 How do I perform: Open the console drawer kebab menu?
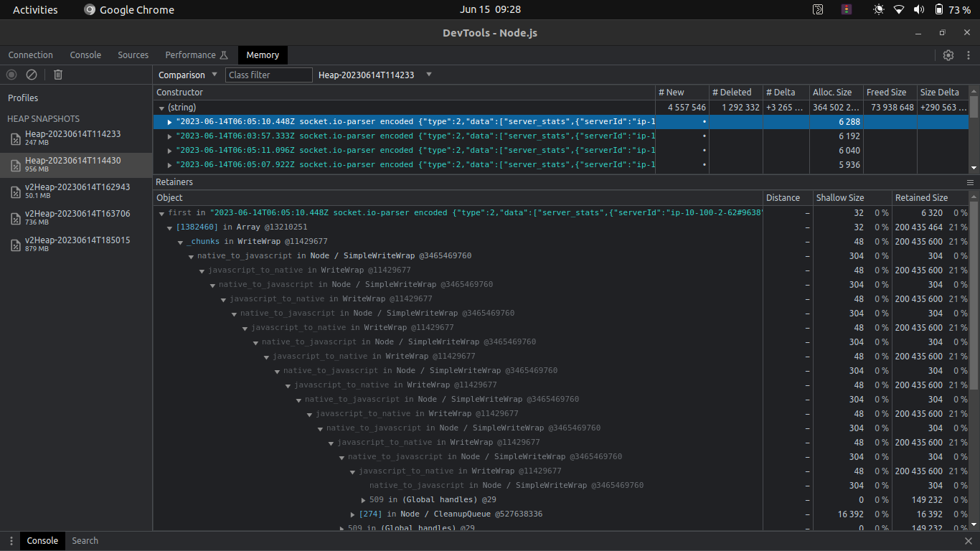point(11,540)
